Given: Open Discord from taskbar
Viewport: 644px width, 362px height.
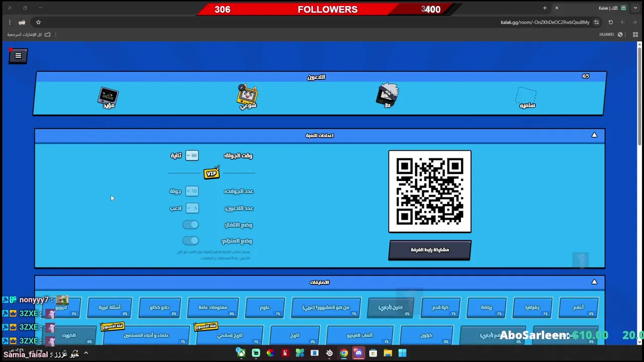Looking at the screenshot, I should coord(358,353).
